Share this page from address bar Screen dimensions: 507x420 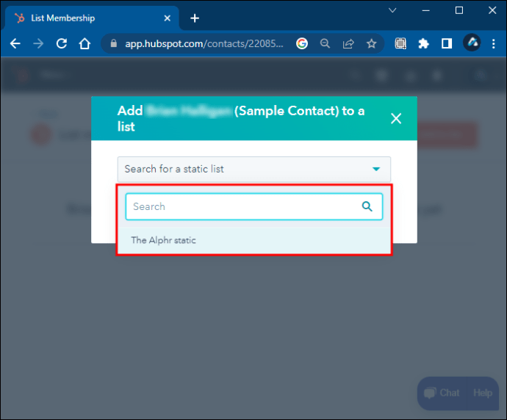(x=348, y=43)
